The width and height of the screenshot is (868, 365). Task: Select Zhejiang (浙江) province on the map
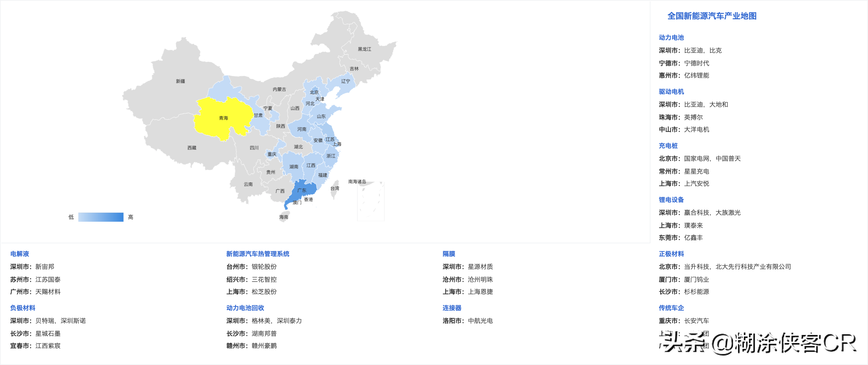click(x=331, y=156)
